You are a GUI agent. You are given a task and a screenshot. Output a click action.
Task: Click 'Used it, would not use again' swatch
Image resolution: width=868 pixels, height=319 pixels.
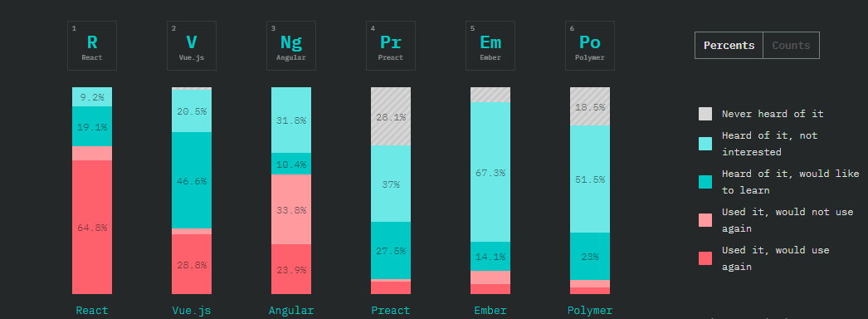click(705, 220)
